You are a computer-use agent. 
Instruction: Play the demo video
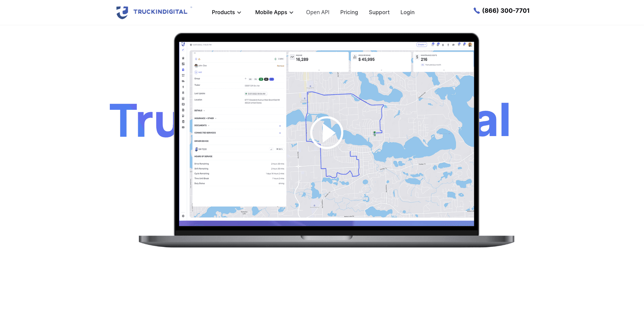pos(326,133)
